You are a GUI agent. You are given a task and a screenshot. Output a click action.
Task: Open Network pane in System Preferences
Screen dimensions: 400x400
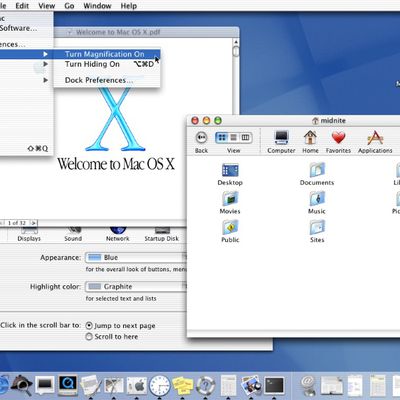[117, 234]
